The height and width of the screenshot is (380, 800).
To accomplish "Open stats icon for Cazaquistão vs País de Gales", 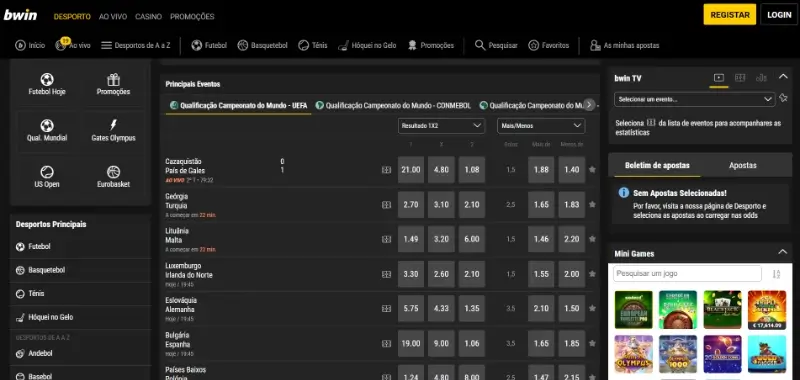I will 386,170.
